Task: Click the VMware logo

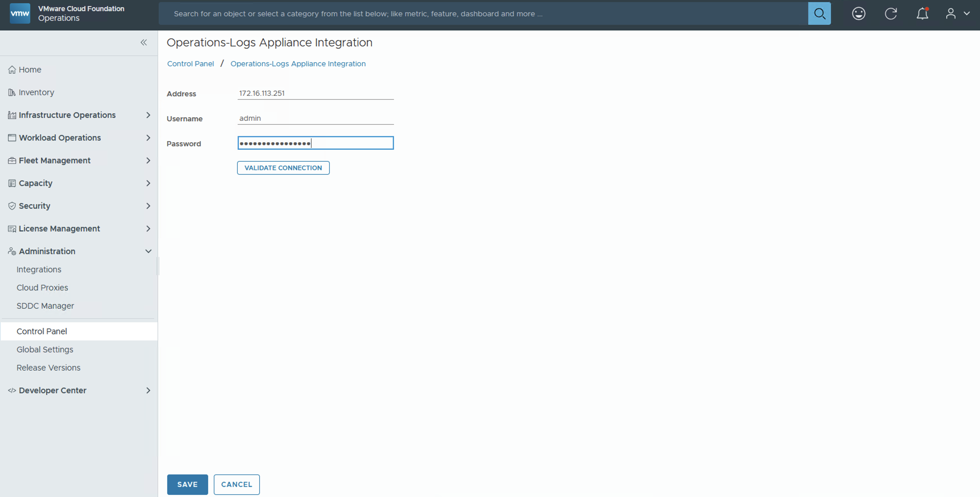Action: (20, 13)
